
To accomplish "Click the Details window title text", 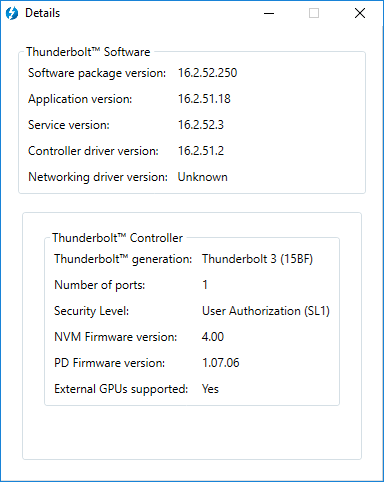I will (43, 13).
